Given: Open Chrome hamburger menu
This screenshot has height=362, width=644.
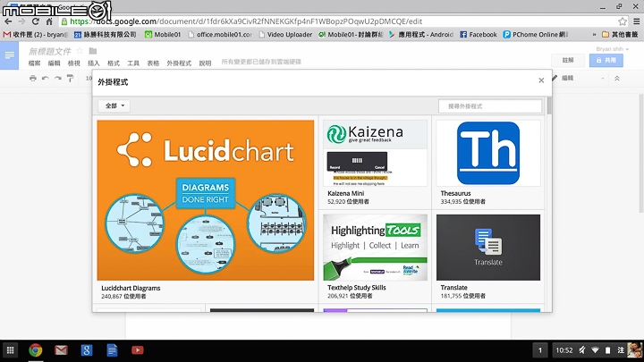Looking at the screenshot, I should 636,21.
